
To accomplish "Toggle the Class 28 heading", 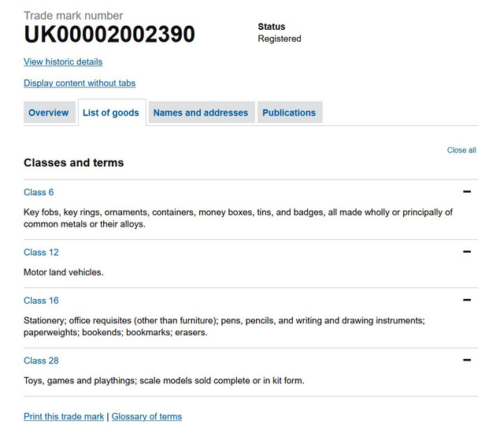I will tap(41, 360).
